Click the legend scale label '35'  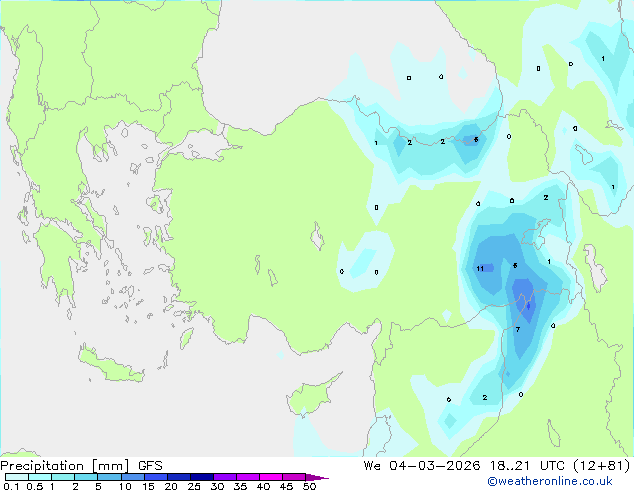click(240, 486)
